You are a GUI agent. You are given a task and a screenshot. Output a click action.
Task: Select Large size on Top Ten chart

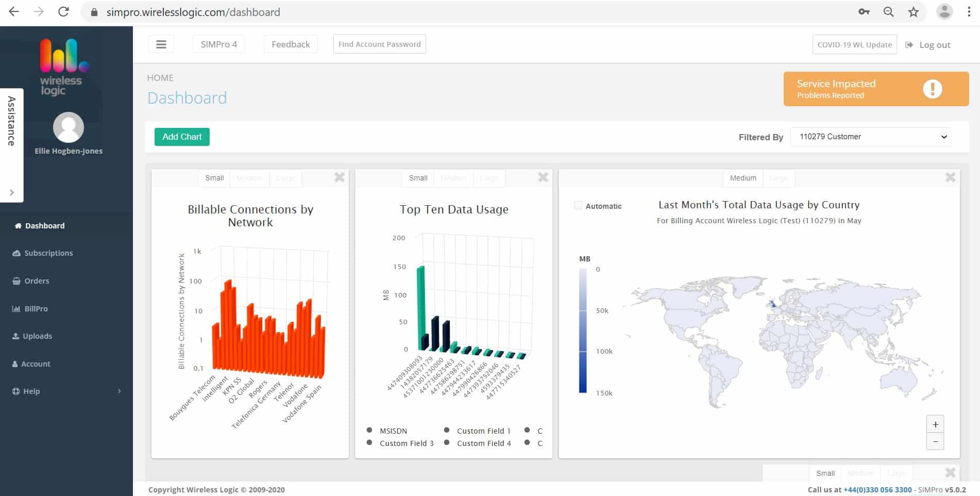489,178
